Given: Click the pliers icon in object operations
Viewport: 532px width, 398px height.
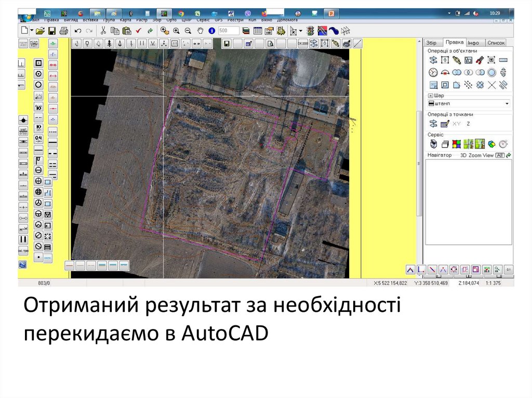Looking at the screenshot, I should (x=480, y=60).
